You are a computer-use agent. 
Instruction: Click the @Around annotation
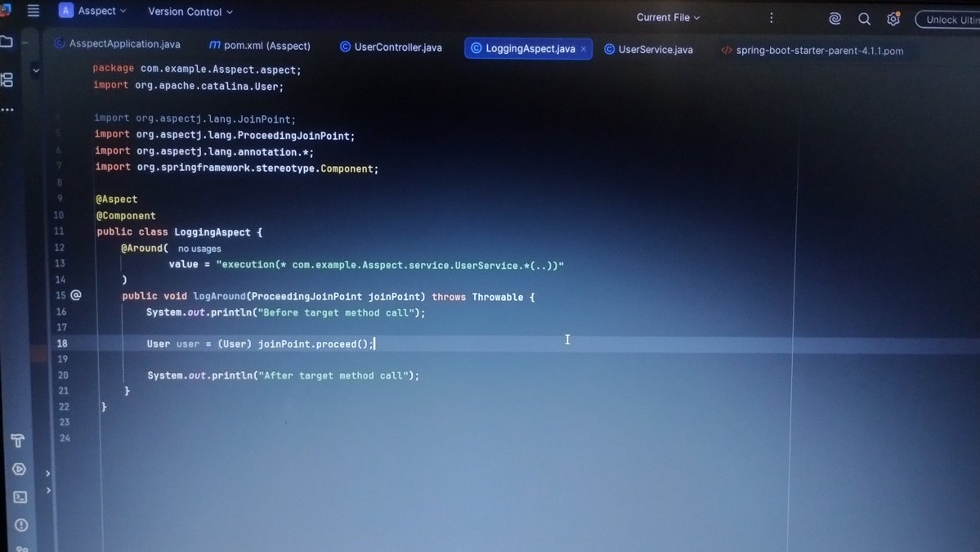142,248
